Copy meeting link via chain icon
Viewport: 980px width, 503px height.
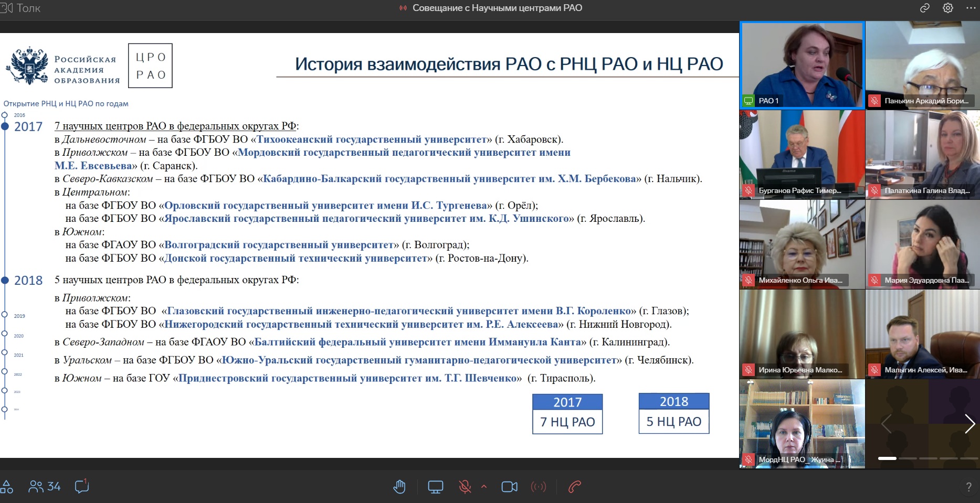pos(925,8)
